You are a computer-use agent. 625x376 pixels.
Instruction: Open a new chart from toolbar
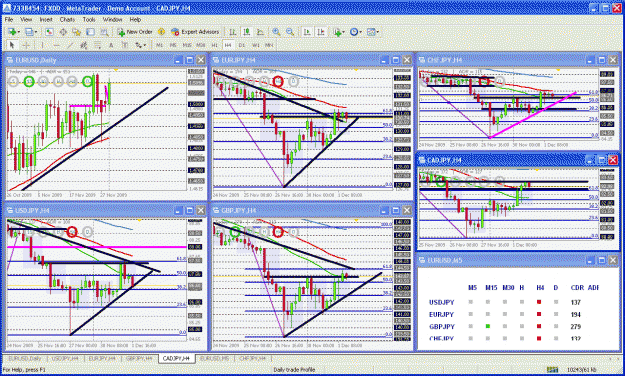click(x=12, y=32)
